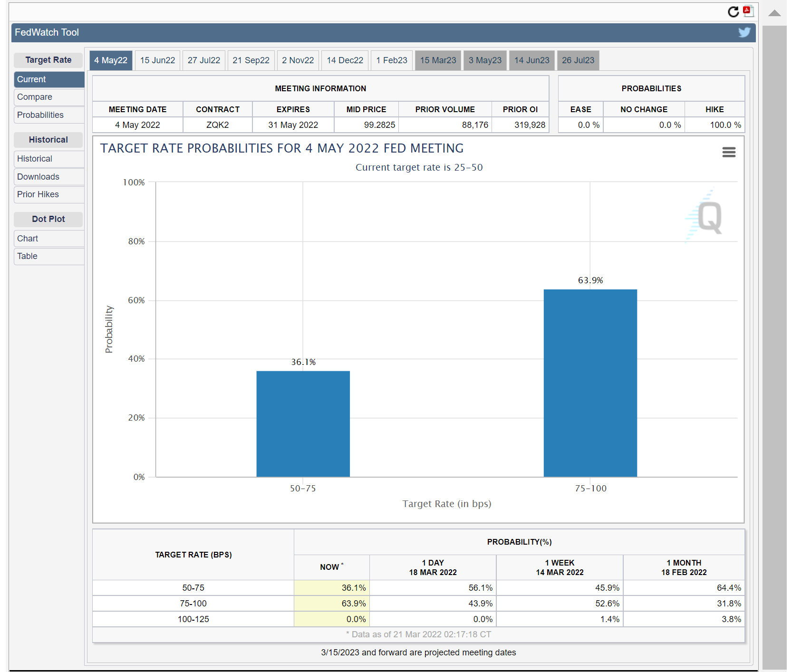Click the vertical scrollbar track
The height and width of the screenshot is (672, 792).
pyautogui.click(x=774, y=333)
